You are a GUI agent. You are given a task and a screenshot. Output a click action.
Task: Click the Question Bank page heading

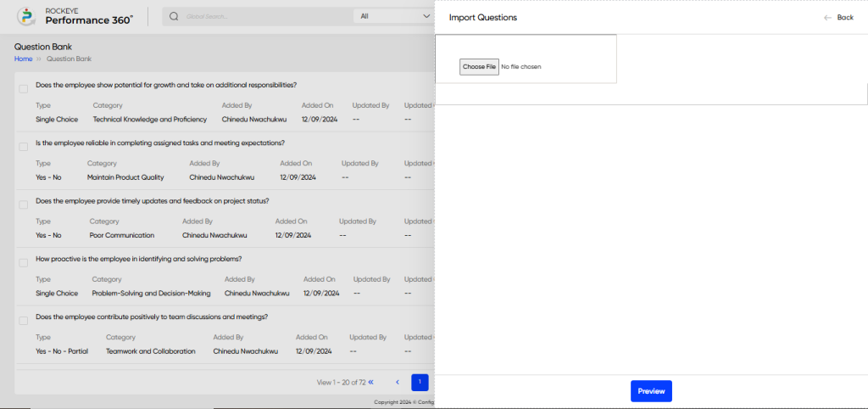click(x=43, y=48)
